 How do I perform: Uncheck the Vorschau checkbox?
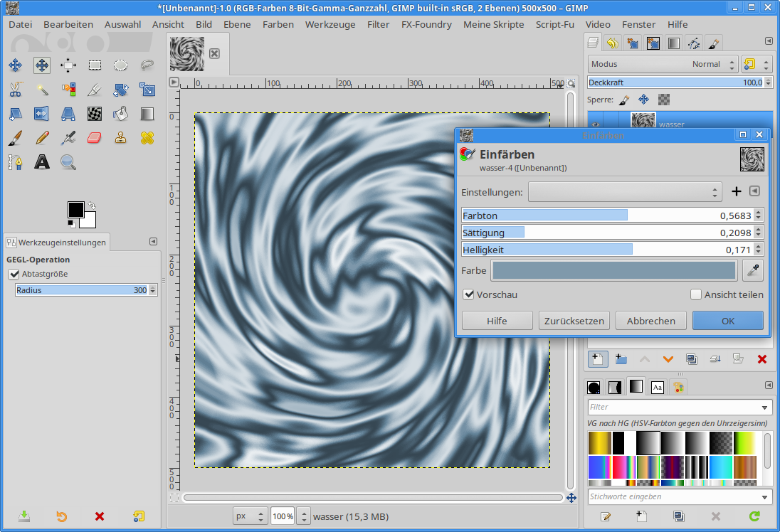468,294
